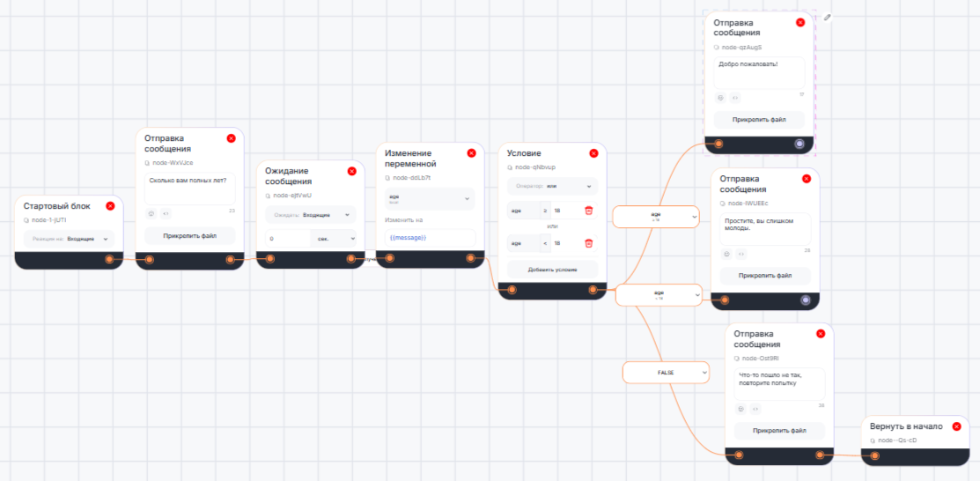The image size is (980, 481).
Task: Click the purple output port of 'Добро пожаловать!' node
Action: [799, 143]
